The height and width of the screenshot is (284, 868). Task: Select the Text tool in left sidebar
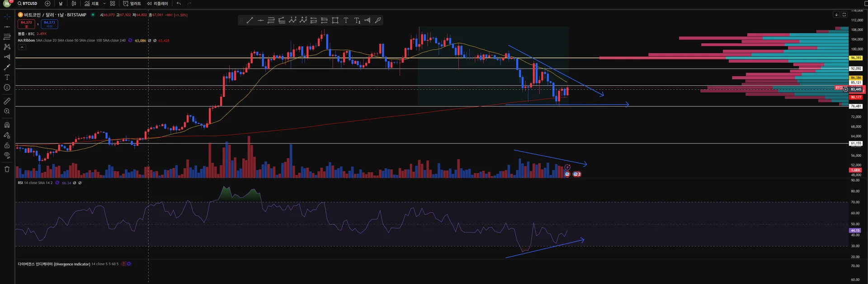[x=7, y=77]
